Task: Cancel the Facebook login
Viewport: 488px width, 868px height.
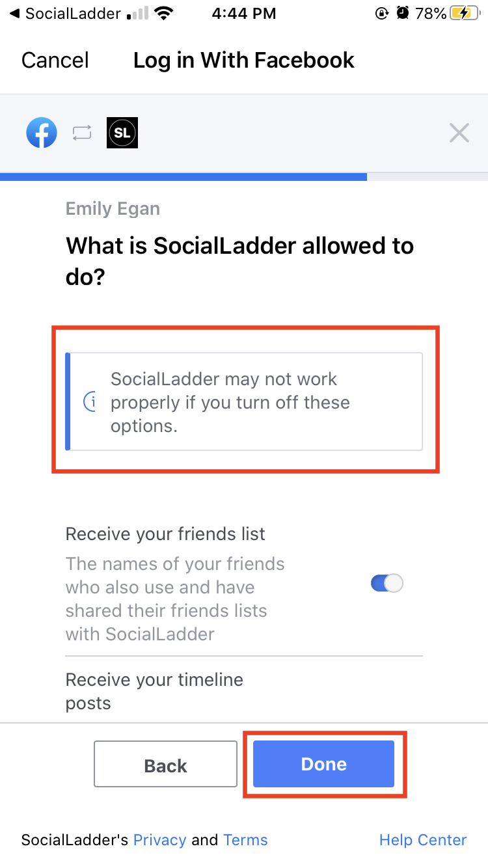Action: point(55,61)
